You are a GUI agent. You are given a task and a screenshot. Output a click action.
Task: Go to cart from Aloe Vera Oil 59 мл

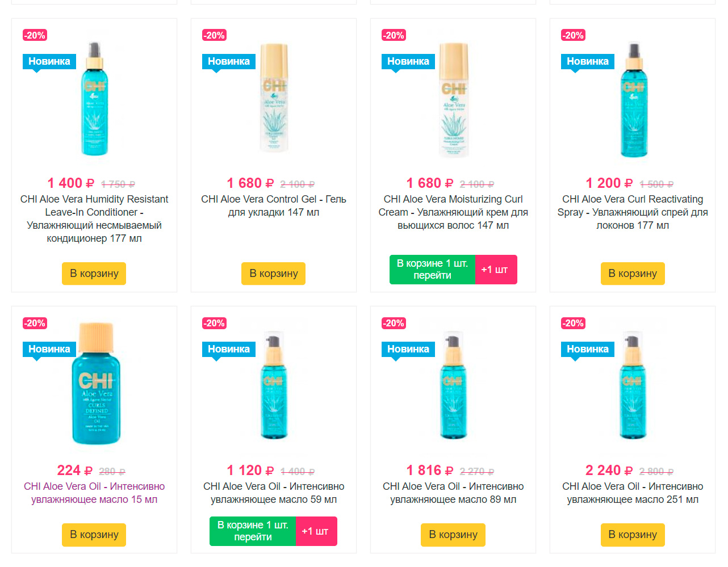[x=253, y=531]
